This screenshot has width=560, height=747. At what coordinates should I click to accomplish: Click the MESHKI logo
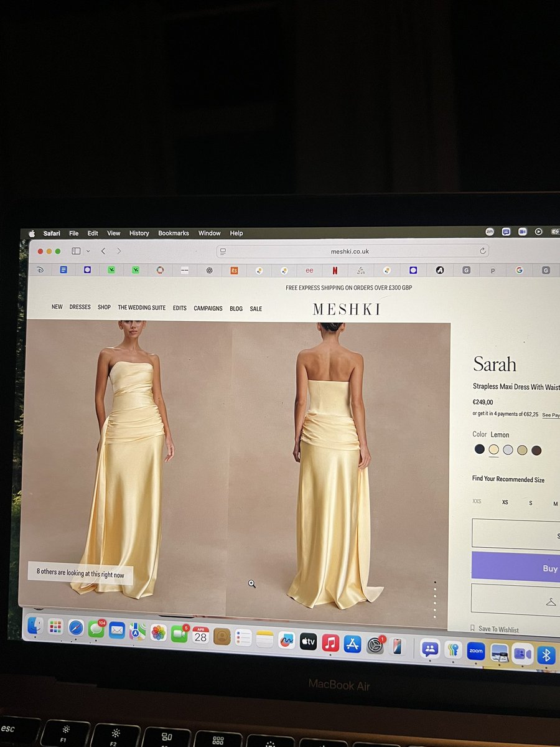[347, 309]
